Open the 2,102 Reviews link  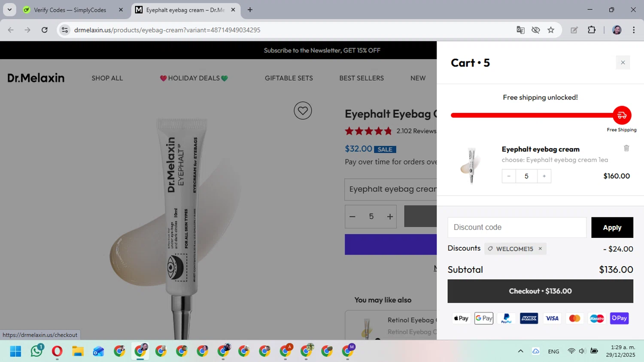416,131
